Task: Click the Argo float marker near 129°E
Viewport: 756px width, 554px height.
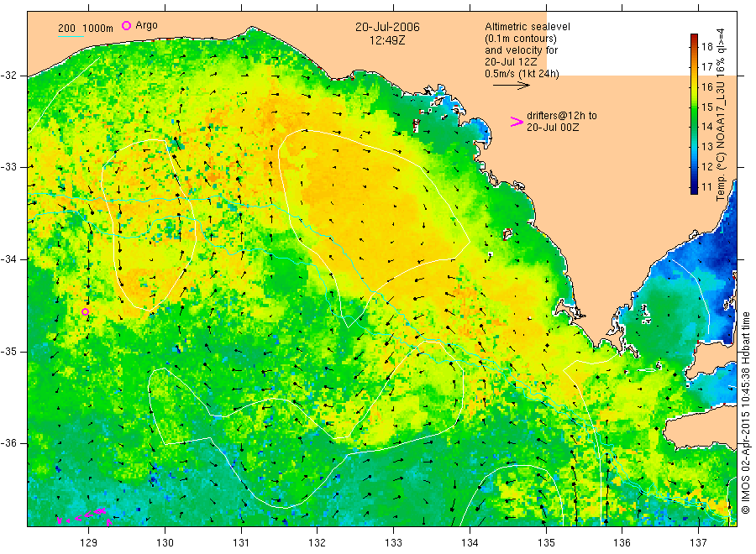Action: [86, 312]
